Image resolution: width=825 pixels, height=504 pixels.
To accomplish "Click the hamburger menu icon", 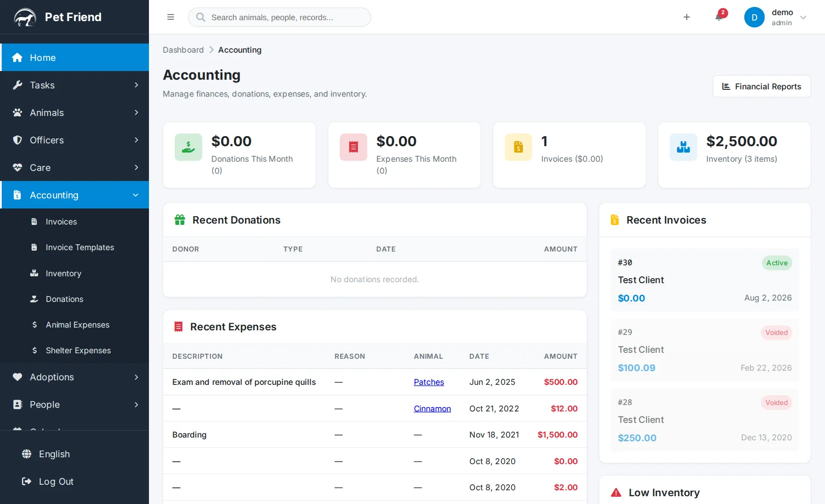I will 170,17.
